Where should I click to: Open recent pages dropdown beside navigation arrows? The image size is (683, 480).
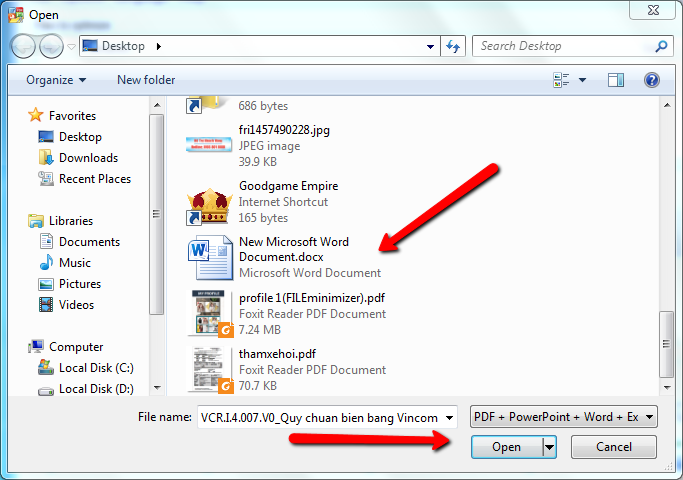pos(71,46)
